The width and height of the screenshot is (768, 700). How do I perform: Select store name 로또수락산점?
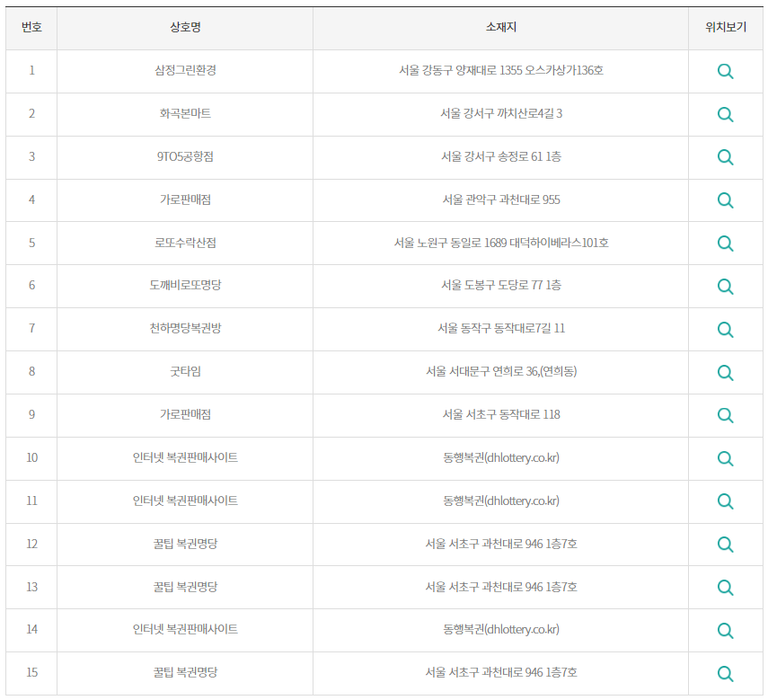pos(185,243)
